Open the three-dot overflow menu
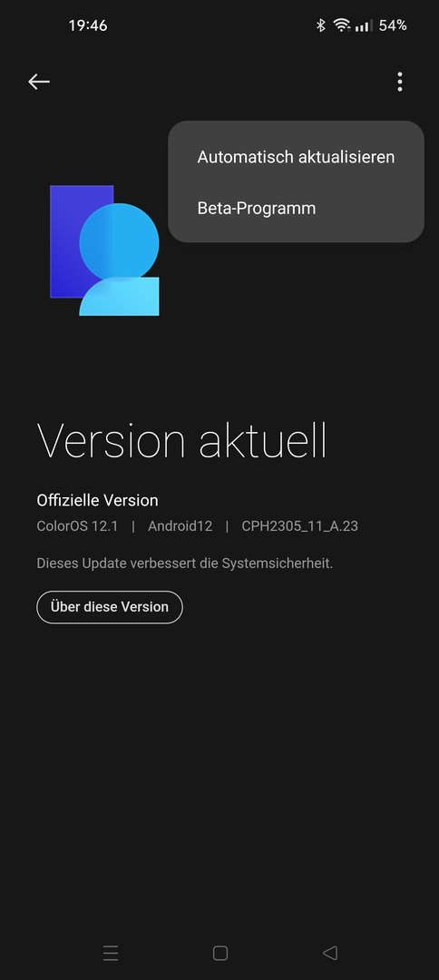The image size is (439, 980). (x=400, y=82)
